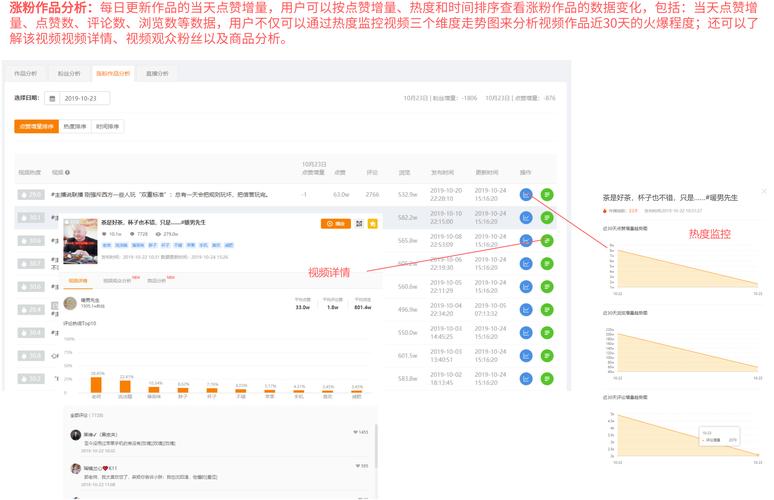Click info icon next to 视频 column header
This screenshot has width=774, height=500.
[x=68, y=172]
